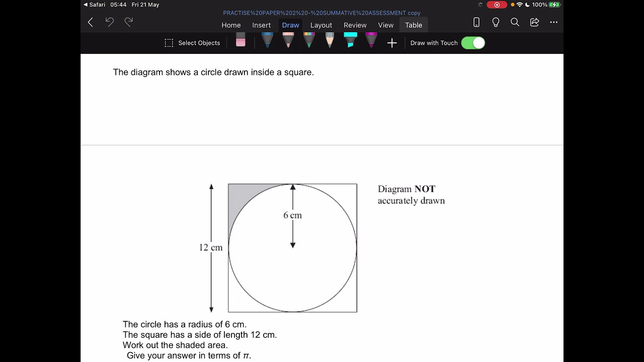Open the Home tab
The height and width of the screenshot is (362, 644).
pyautogui.click(x=231, y=25)
